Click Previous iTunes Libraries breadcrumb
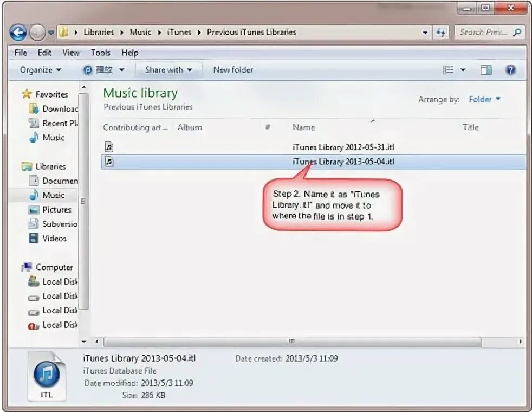Viewport: 532px width, 412px height. pos(251,32)
